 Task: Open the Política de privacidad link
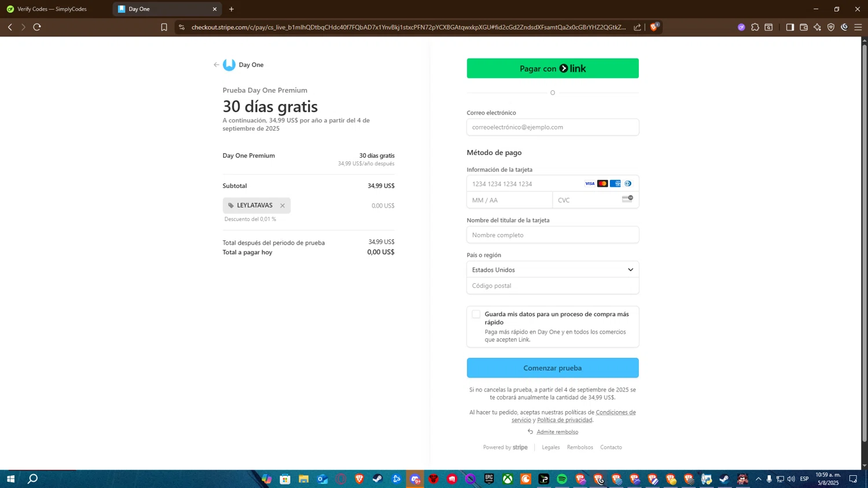pos(564,420)
